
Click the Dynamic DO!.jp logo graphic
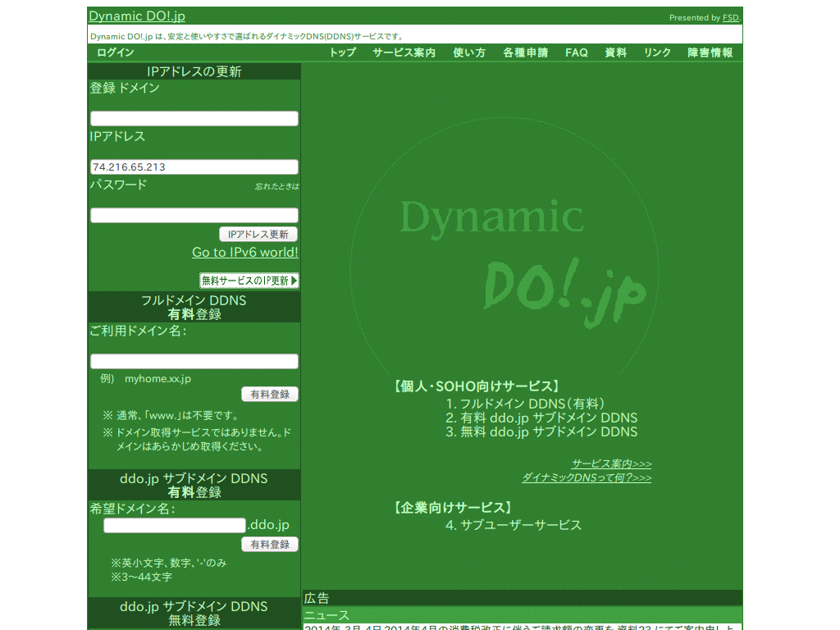pos(504,246)
